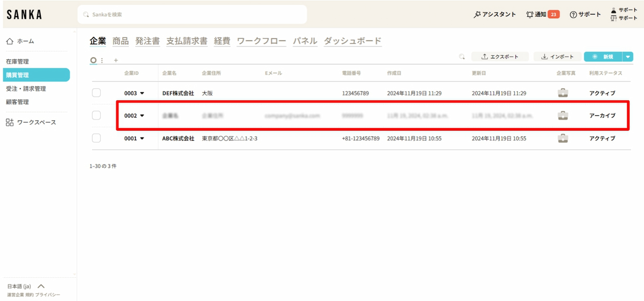This screenshot has height=301, width=644.
Task: Click the Home house icon
Action: (10, 41)
